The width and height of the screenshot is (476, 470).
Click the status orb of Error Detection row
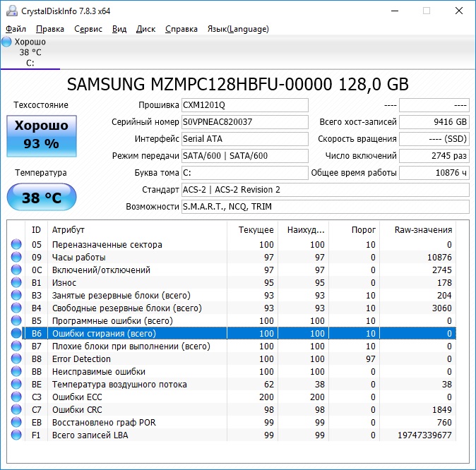pyautogui.click(x=16, y=358)
